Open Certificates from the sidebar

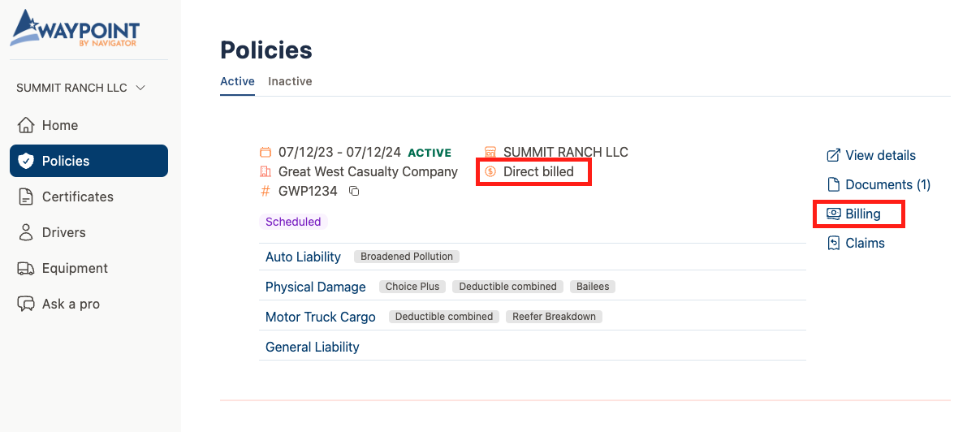pos(77,197)
